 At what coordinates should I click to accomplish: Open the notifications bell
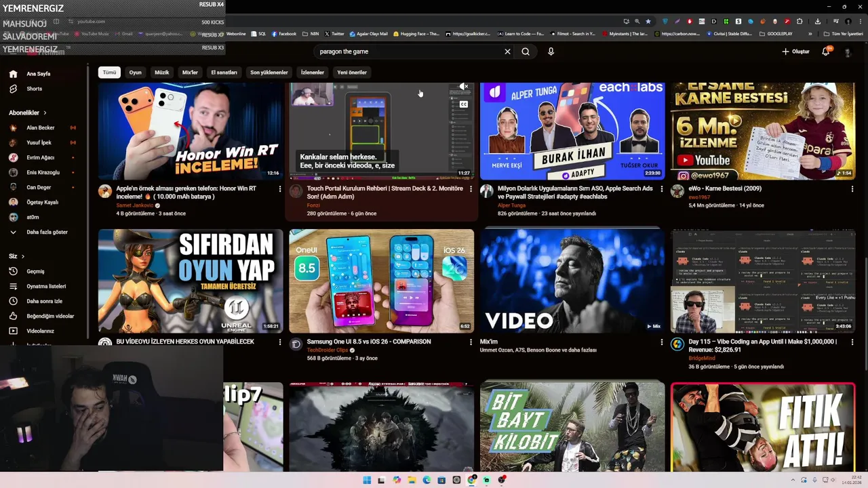click(826, 52)
